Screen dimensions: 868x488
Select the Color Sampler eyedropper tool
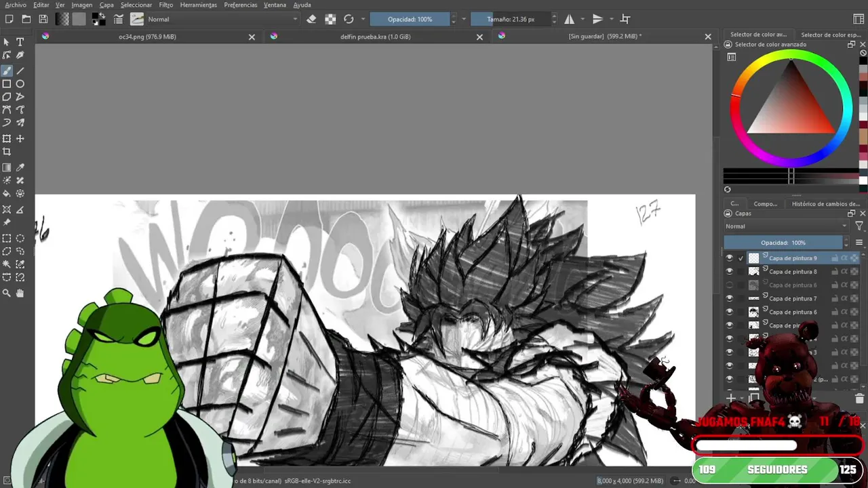[x=20, y=167]
